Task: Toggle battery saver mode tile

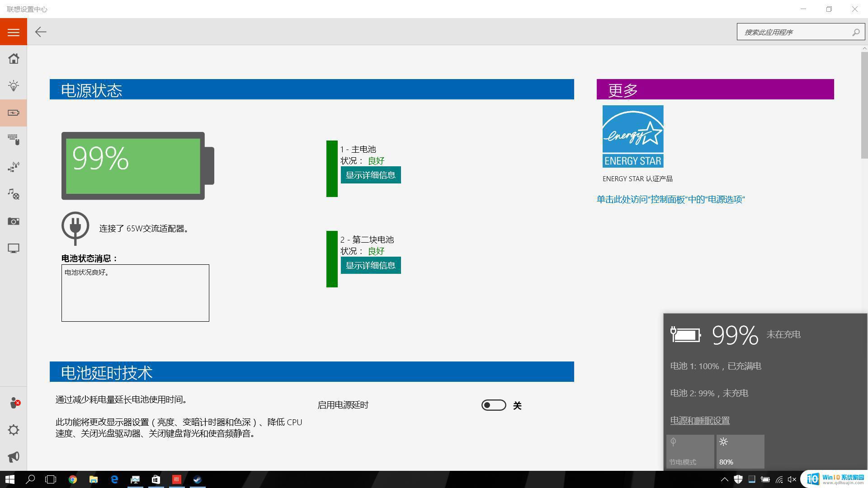Action: tap(690, 451)
